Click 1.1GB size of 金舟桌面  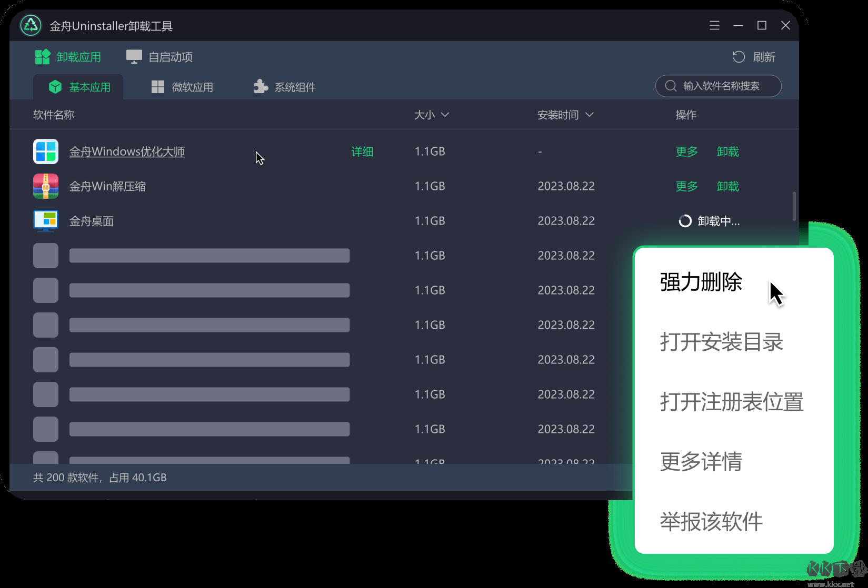tap(430, 221)
